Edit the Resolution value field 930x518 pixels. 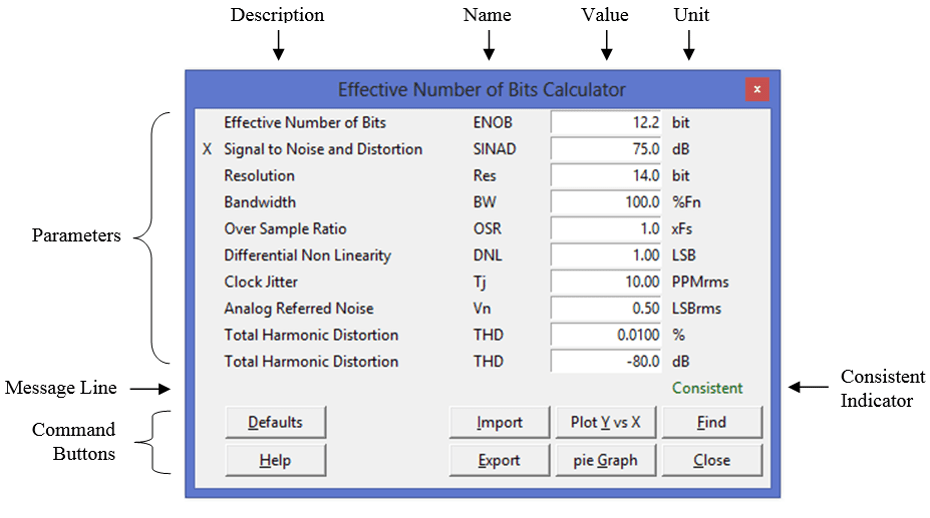click(606, 176)
